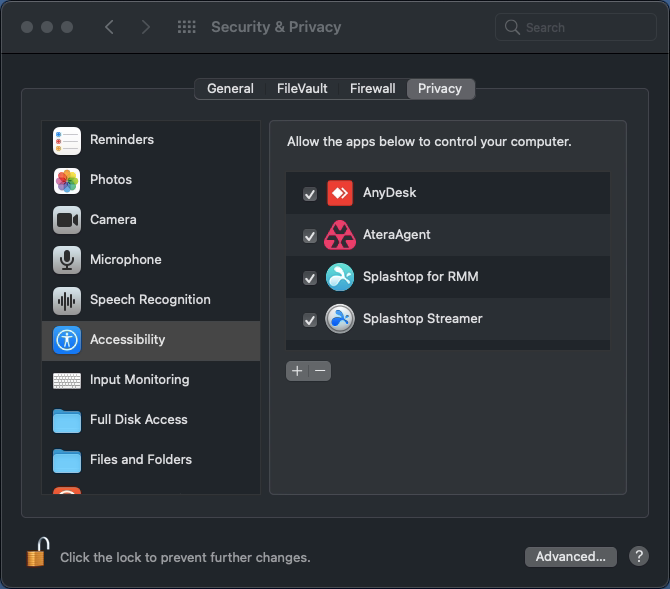Screen dimensions: 670x589
Task: Select the Photos label
Action: (x=111, y=180)
